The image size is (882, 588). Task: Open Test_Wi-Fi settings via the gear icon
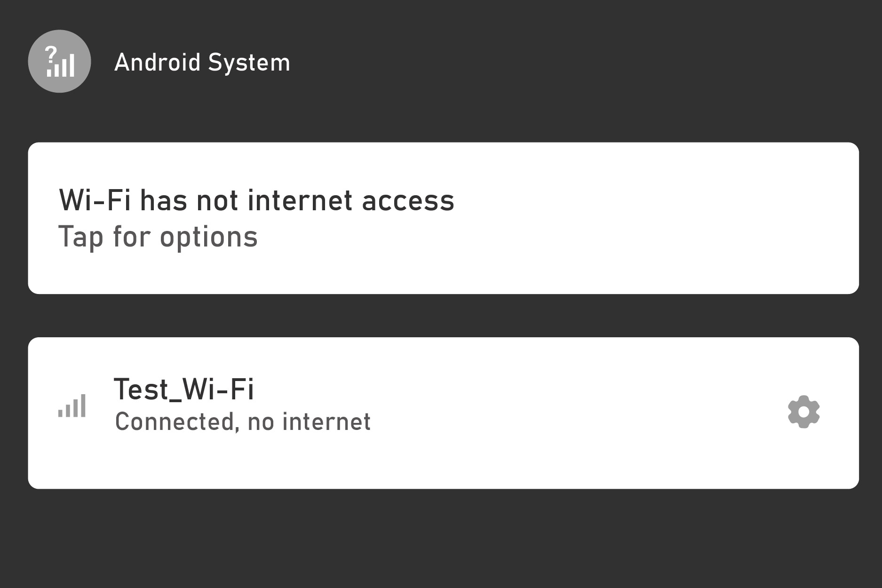[x=804, y=413]
